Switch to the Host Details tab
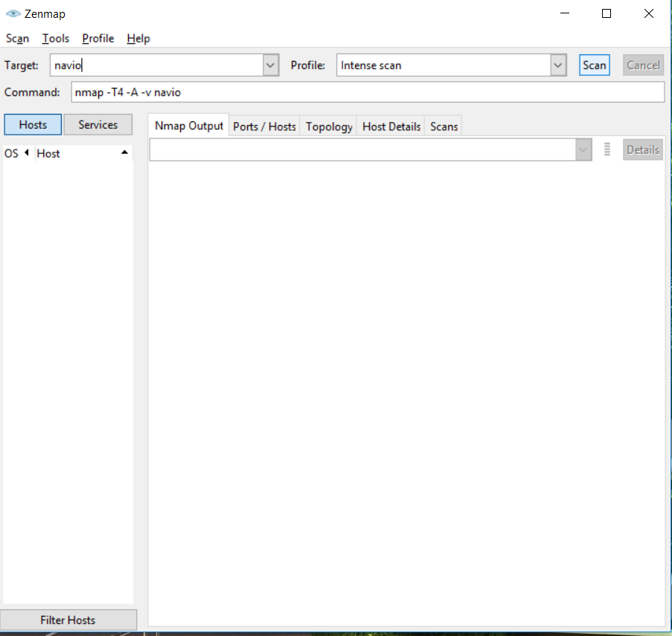 click(391, 126)
